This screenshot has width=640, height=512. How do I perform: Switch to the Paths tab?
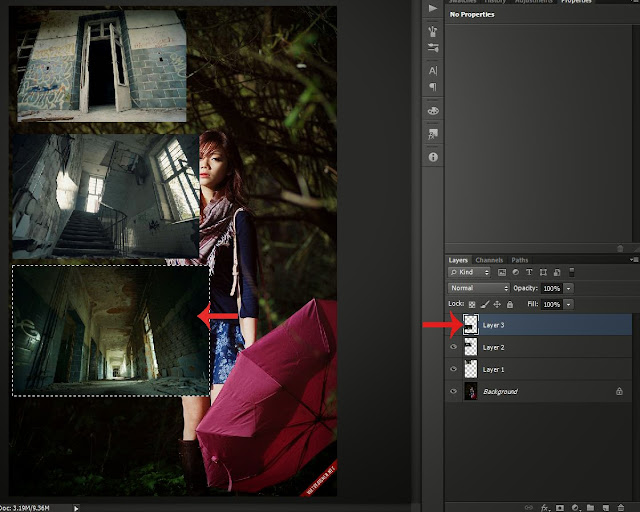click(520, 260)
